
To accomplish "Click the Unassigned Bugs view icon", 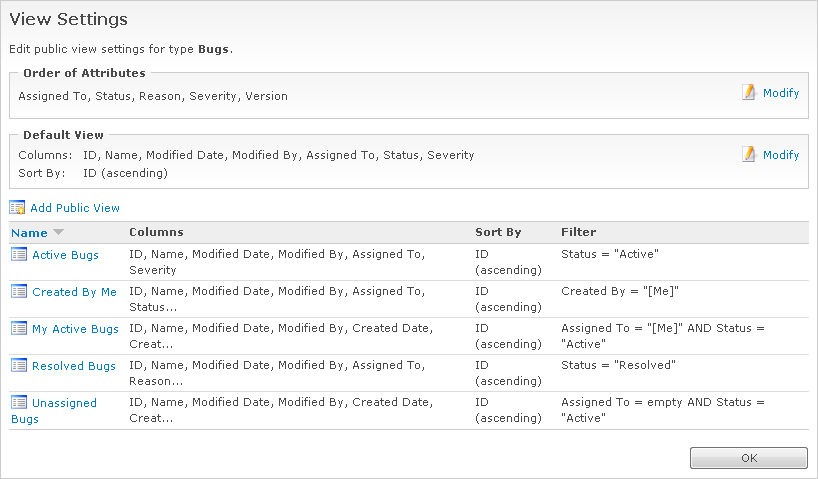I will 19,403.
